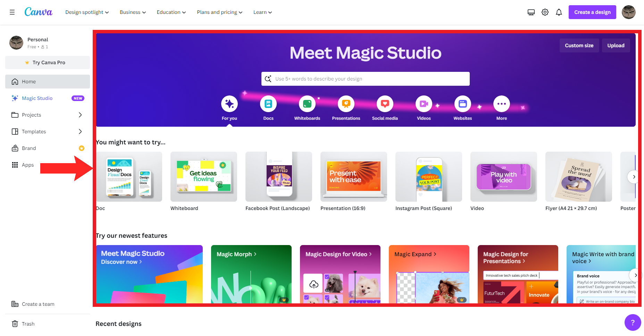This screenshot has height=336, width=644.
Task: Open Brand in the sidebar
Action: pos(48,148)
